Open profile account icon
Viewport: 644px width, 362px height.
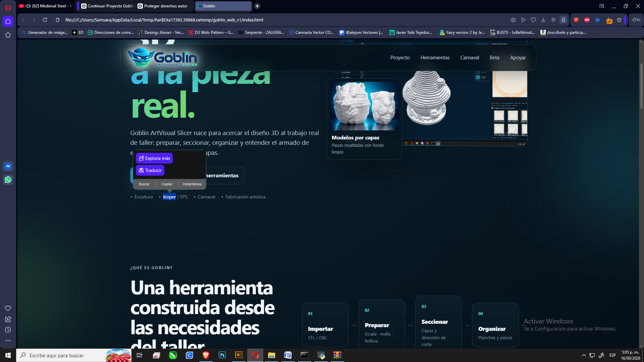(563, 20)
